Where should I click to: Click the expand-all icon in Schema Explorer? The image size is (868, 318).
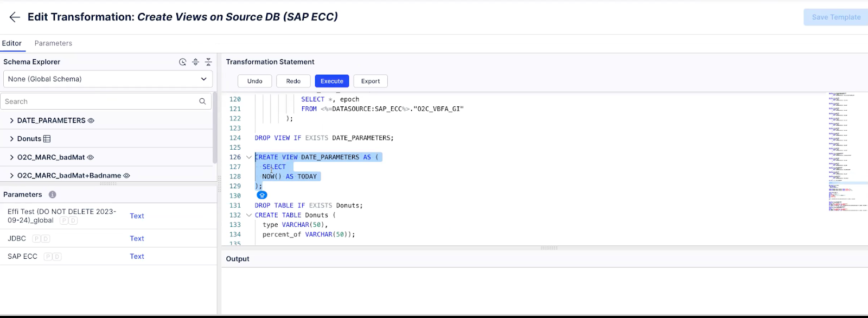point(195,62)
